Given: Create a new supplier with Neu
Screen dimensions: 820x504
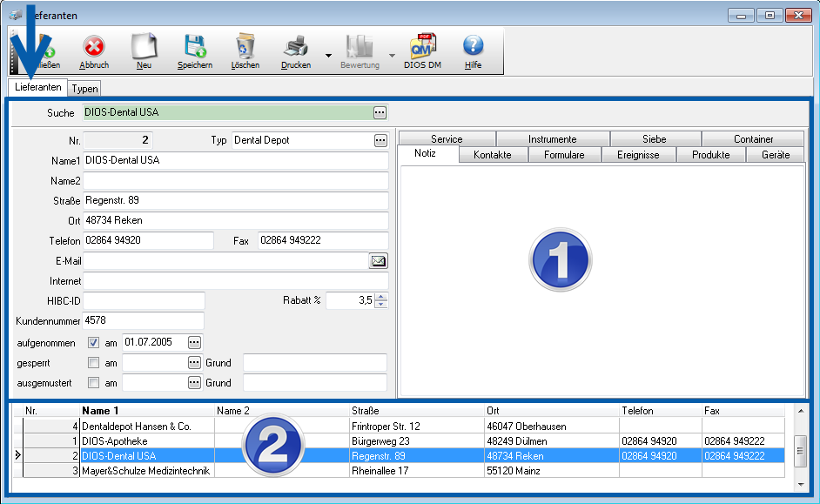Looking at the screenshot, I should click(144, 51).
